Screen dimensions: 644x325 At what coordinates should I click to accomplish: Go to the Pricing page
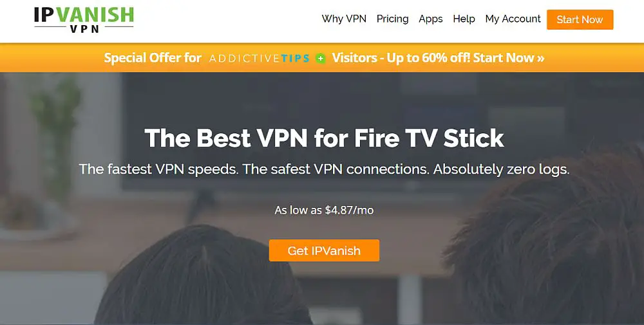click(393, 19)
